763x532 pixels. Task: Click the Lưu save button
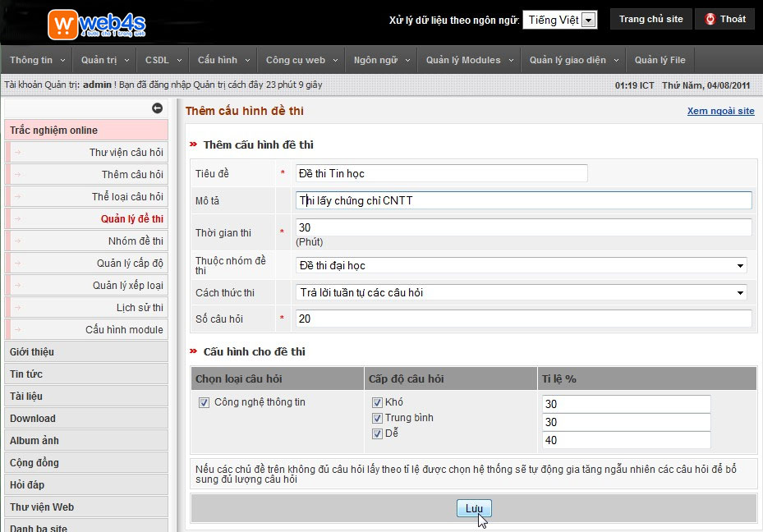(x=474, y=508)
